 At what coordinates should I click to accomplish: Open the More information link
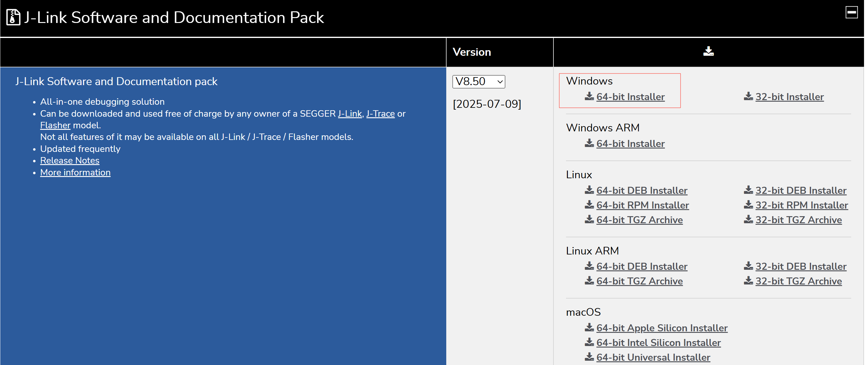(75, 172)
